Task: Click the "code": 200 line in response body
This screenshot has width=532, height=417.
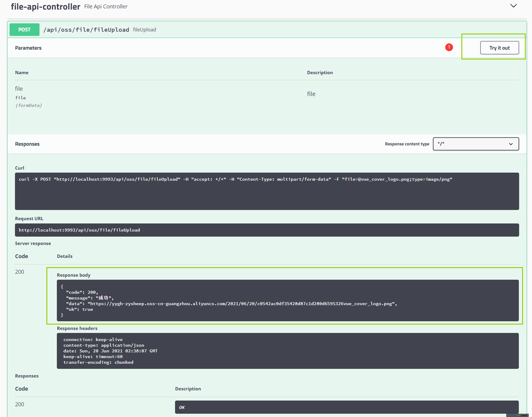Action: tap(82, 292)
